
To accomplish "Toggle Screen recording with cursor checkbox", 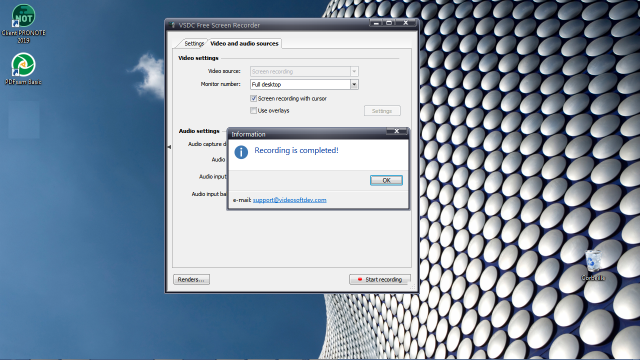I will pyautogui.click(x=253, y=98).
